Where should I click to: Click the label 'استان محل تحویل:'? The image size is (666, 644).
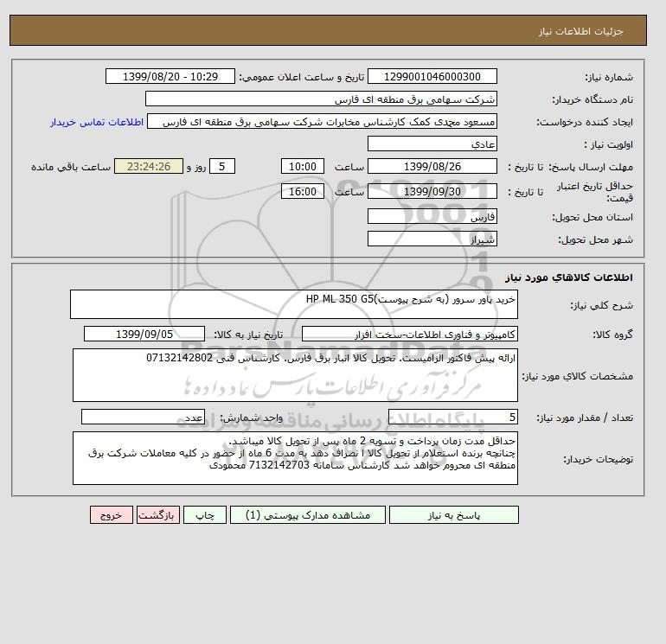tap(592, 217)
